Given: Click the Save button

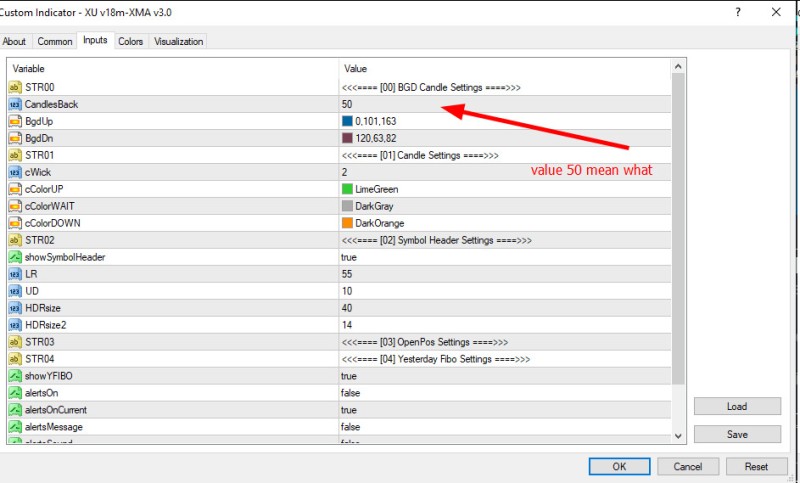Looking at the screenshot, I should tap(737, 434).
